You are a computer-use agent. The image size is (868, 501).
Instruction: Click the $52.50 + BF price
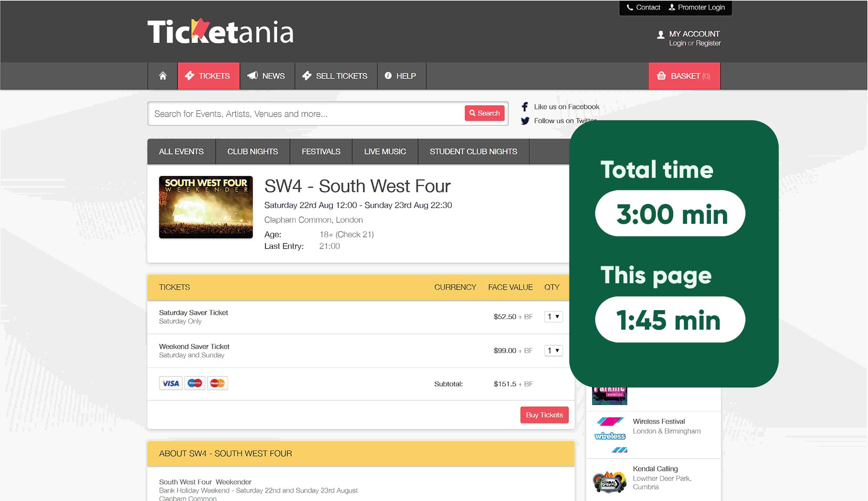coord(513,317)
